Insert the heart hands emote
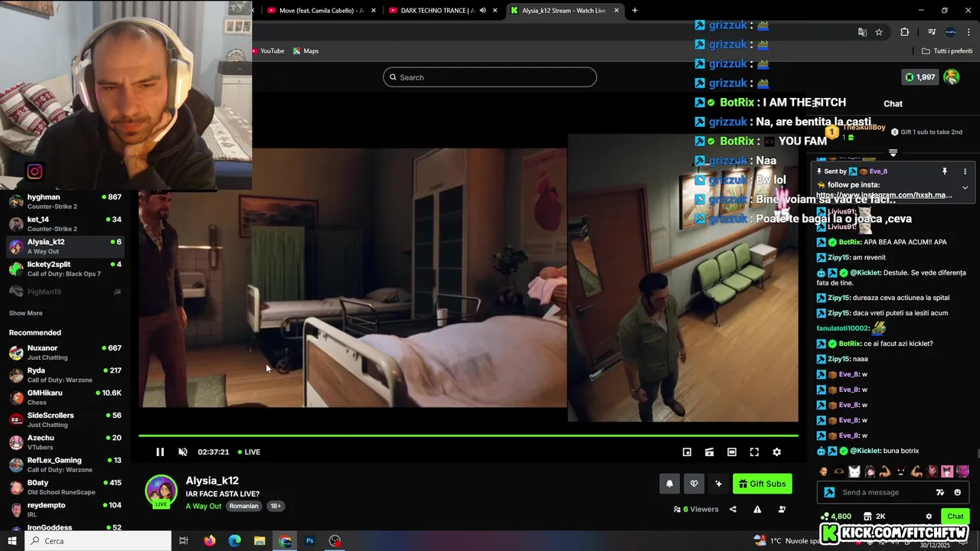980x551 pixels. tap(839, 471)
